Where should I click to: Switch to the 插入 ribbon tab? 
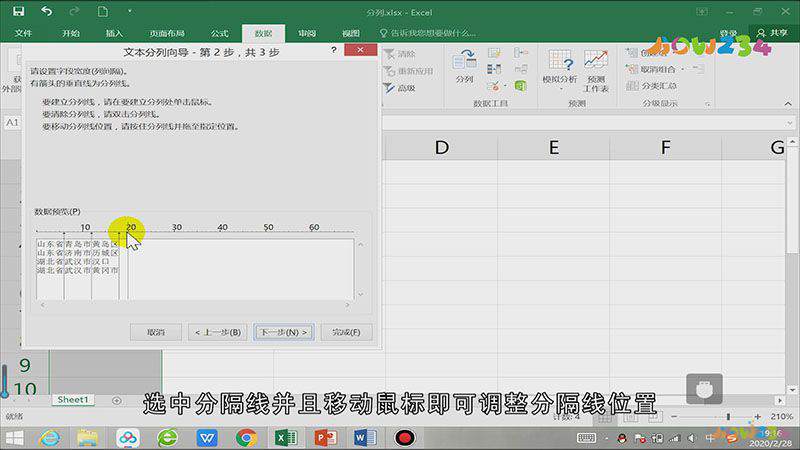click(114, 33)
